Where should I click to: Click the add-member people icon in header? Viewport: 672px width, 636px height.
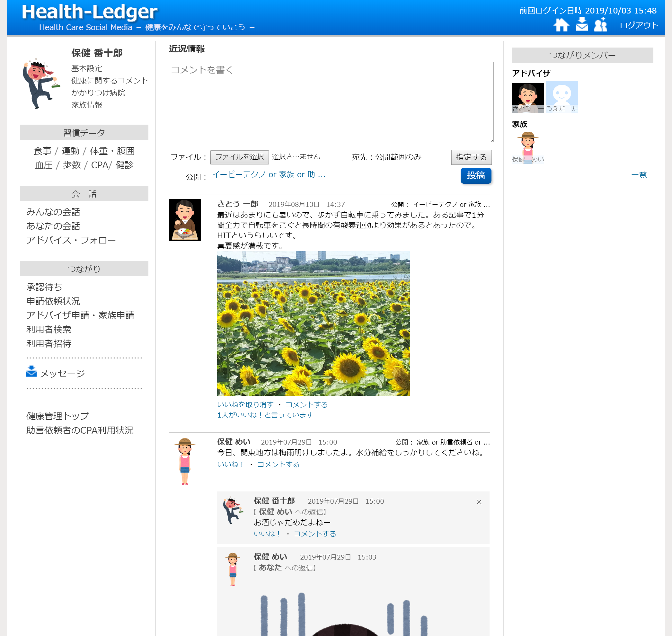(x=601, y=24)
